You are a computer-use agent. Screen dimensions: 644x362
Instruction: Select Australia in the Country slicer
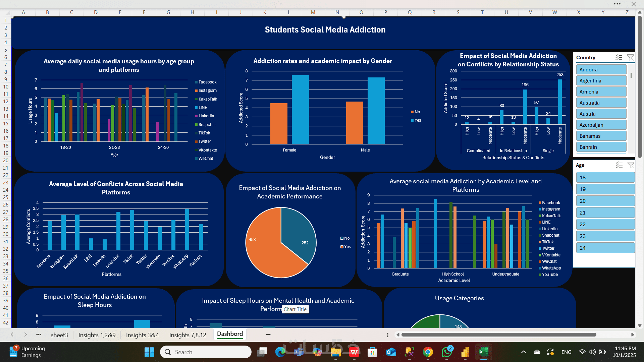[x=601, y=103]
